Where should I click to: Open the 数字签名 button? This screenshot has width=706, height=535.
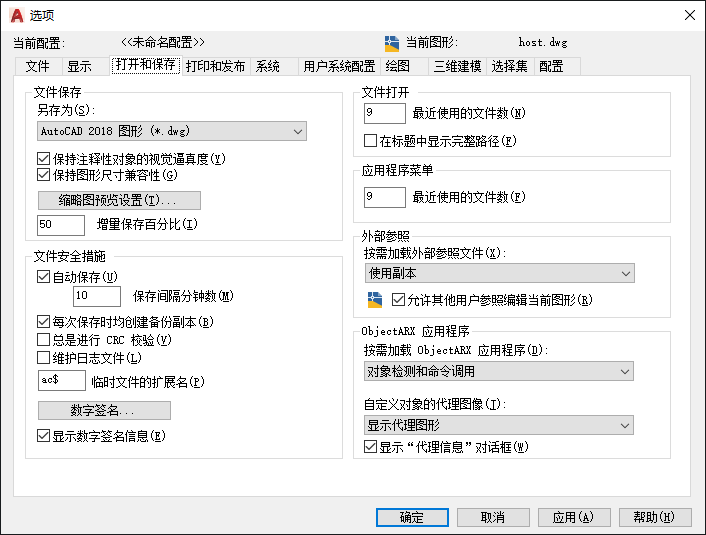pos(104,410)
